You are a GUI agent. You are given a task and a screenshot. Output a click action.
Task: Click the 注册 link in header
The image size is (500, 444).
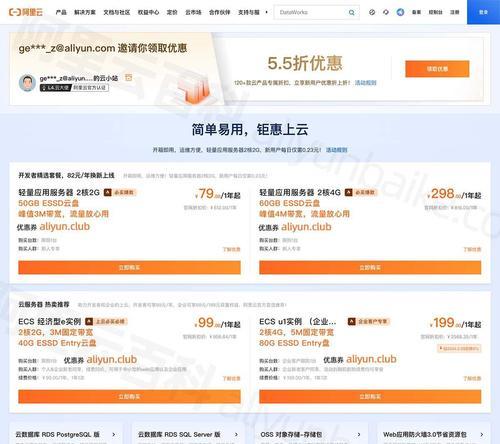[x=455, y=12]
